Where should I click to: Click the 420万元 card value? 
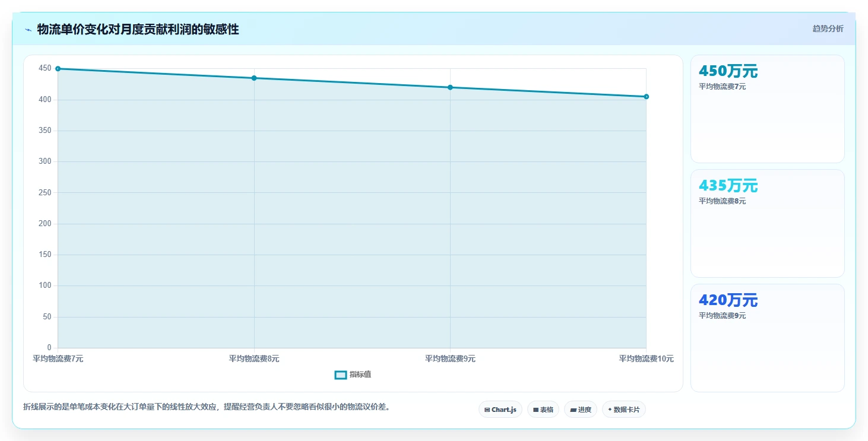pyautogui.click(x=728, y=300)
